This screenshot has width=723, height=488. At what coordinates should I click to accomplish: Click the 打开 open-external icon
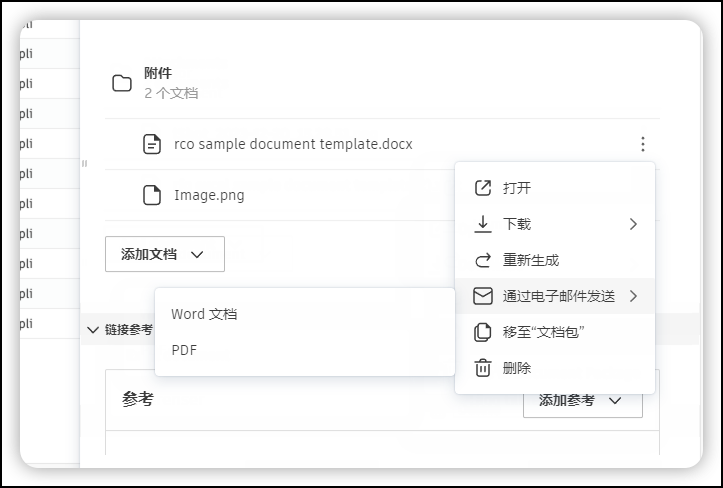point(483,188)
